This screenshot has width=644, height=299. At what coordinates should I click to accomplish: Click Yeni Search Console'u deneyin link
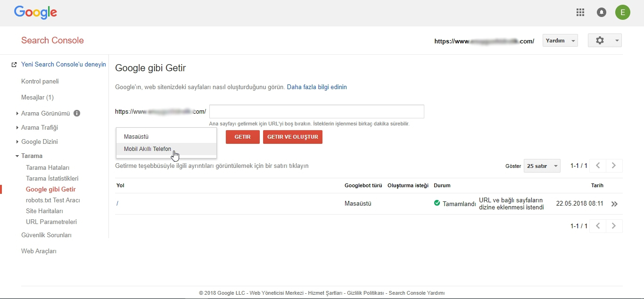(64, 64)
